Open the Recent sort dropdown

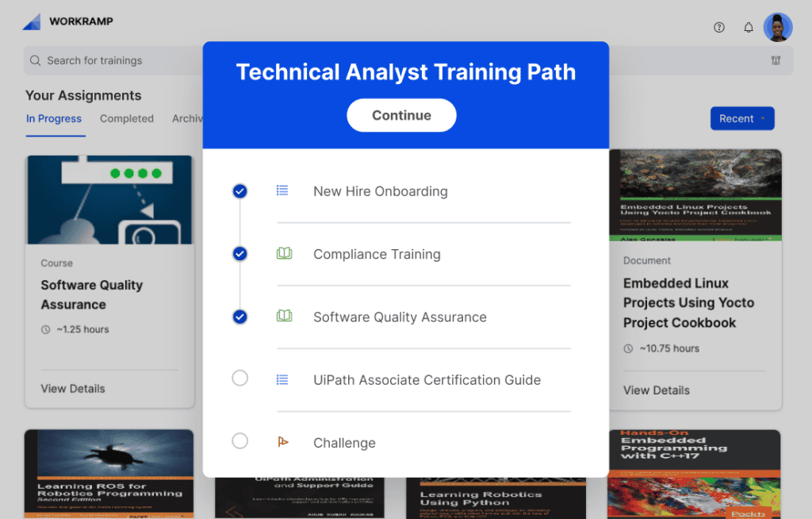click(742, 119)
